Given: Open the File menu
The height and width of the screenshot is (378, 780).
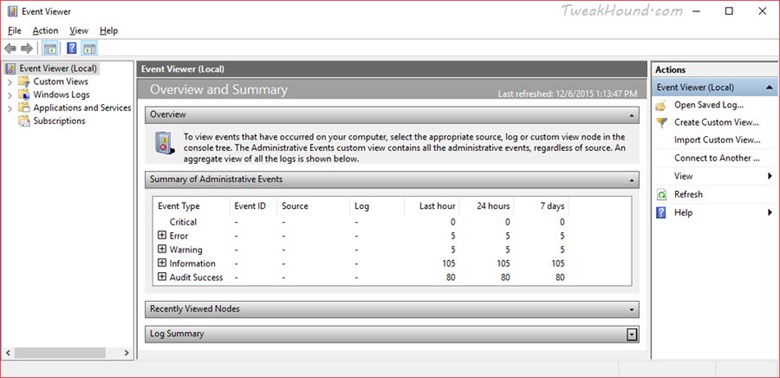Looking at the screenshot, I should (x=15, y=31).
